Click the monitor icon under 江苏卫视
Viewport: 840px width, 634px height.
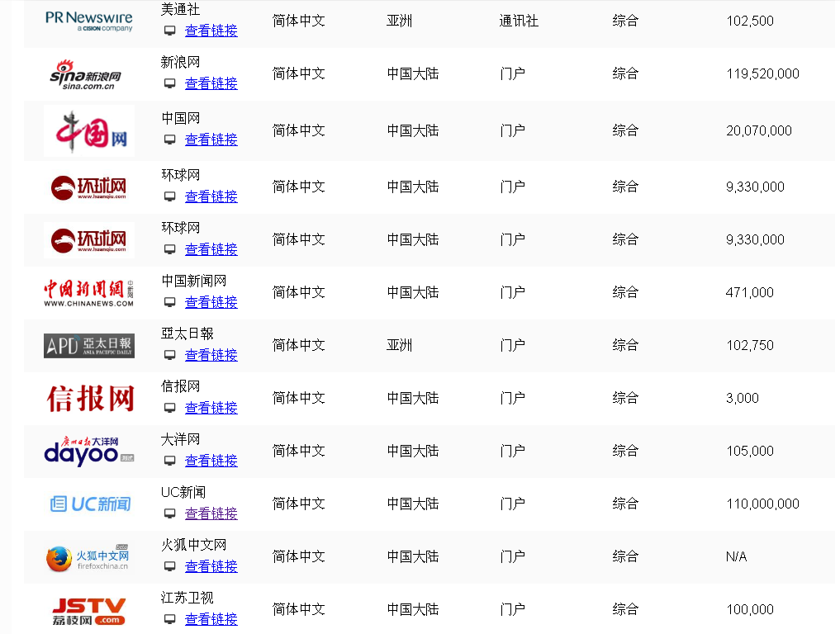tap(170, 619)
